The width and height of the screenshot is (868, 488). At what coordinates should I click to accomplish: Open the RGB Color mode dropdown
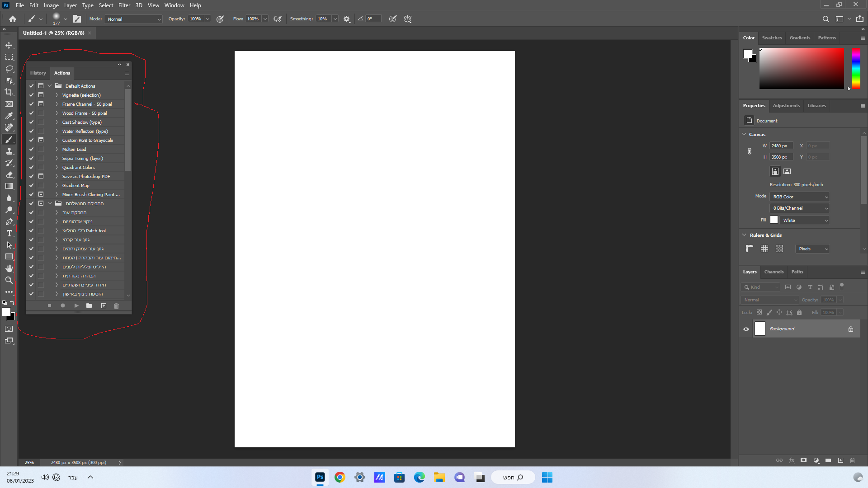(x=800, y=197)
